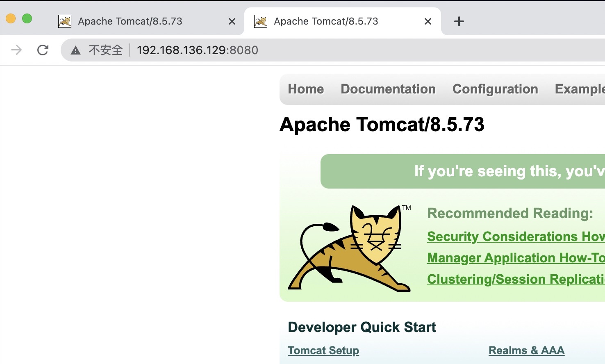Open the Home navigation item

pos(306,89)
